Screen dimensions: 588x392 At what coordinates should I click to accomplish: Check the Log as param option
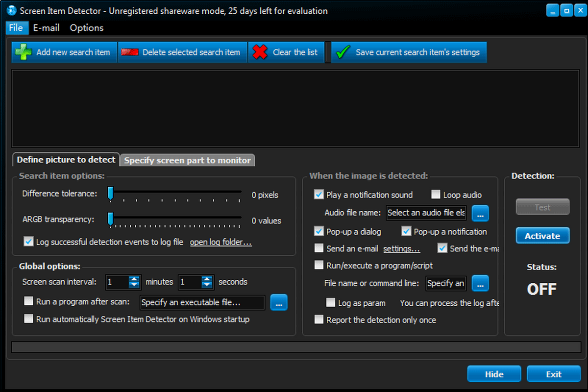click(x=331, y=303)
